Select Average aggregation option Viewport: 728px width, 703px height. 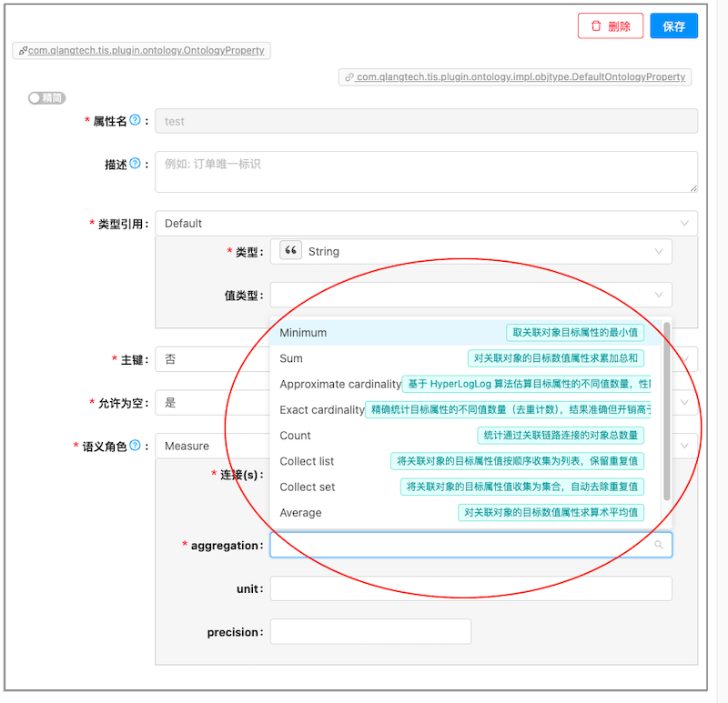pos(465,513)
